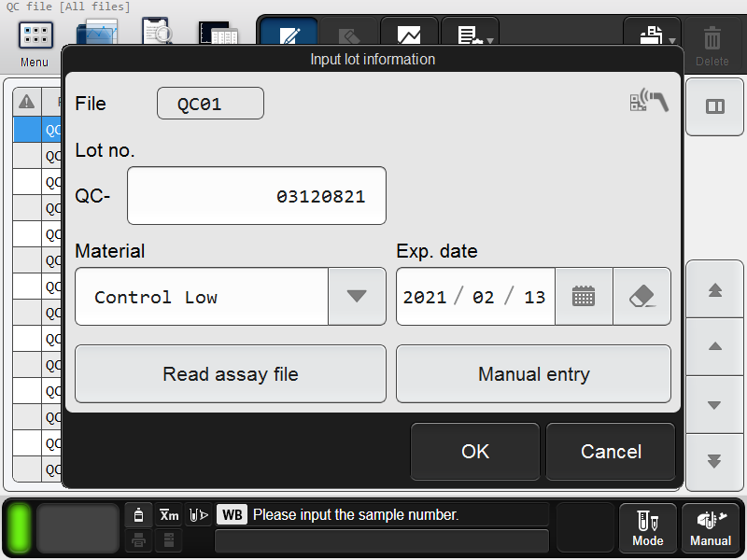Viewport: 747px width, 560px height.
Task: Click OK to confirm lot information
Action: (475, 452)
